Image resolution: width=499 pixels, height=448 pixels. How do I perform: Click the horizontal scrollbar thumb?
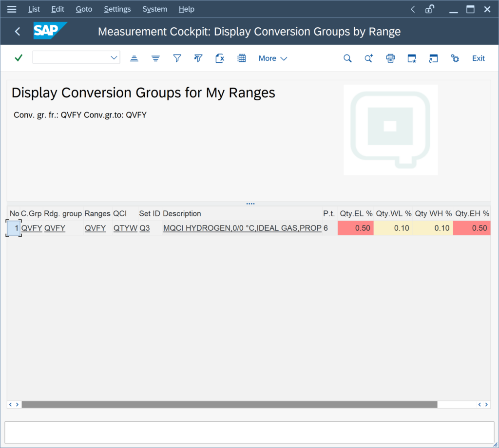tap(230, 405)
